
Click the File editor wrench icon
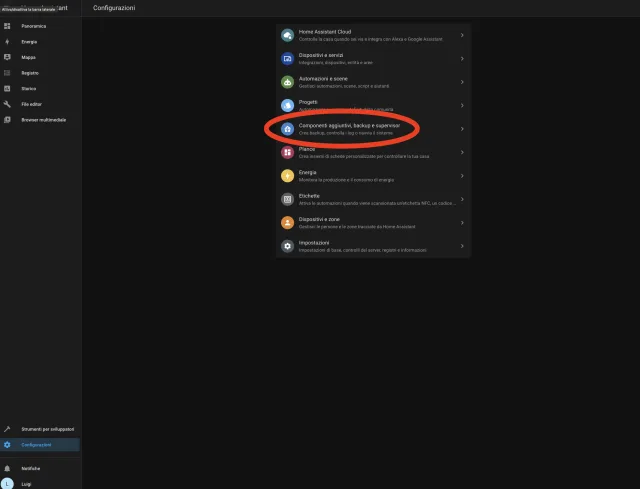(x=7, y=104)
